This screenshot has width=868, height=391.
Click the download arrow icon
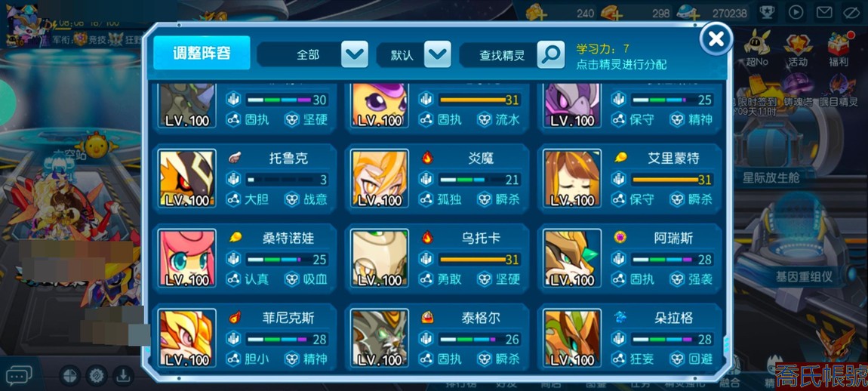click(x=123, y=375)
